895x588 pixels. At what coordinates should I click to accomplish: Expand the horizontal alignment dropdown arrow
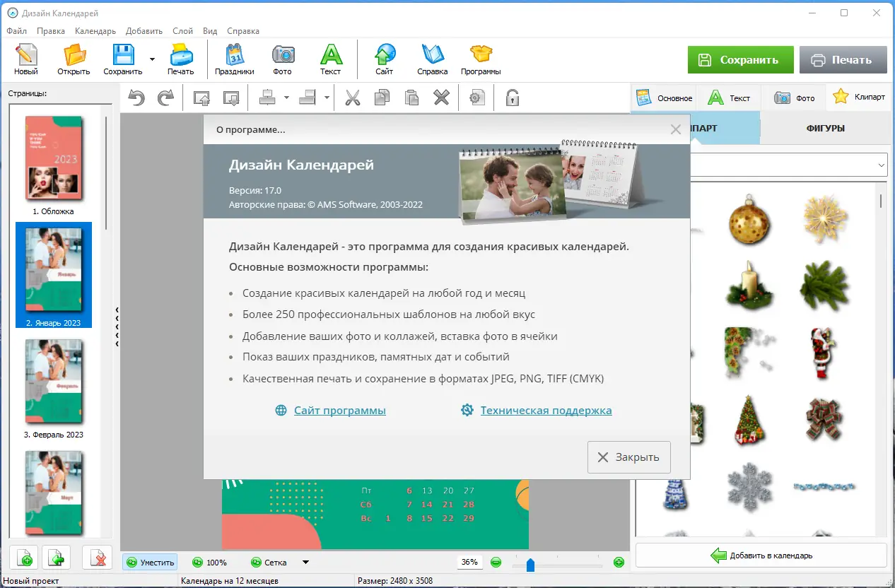coord(286,98)
